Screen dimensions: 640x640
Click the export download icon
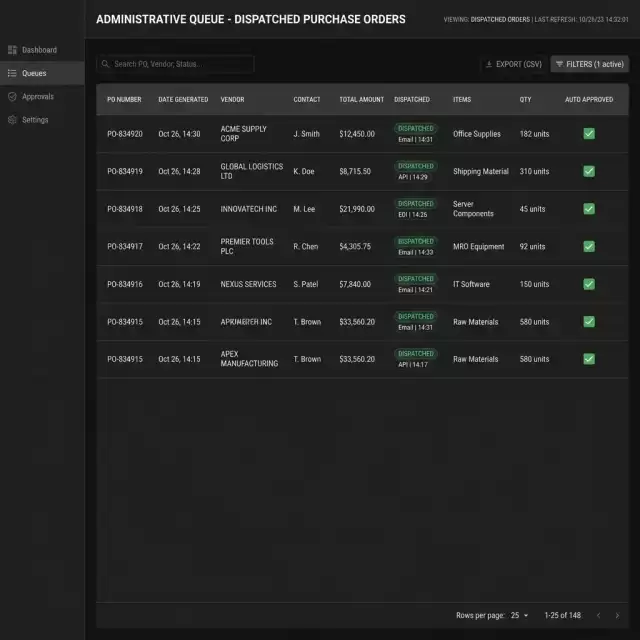(489, 64)
